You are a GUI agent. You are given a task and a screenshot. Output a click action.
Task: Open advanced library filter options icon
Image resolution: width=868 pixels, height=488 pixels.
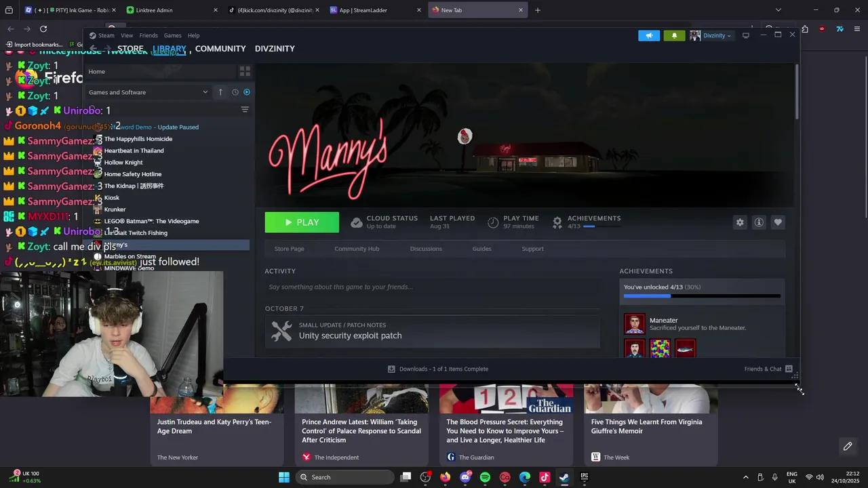coord(245,110)
